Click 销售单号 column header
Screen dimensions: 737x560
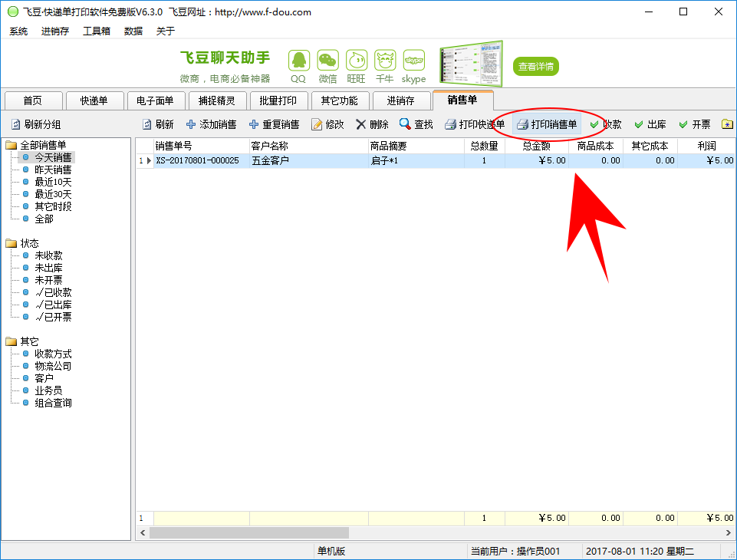coord(201,147)
